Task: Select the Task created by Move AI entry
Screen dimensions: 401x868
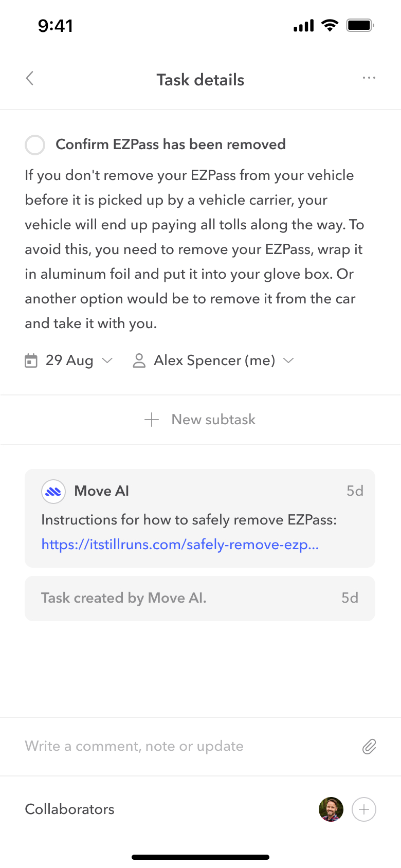Action: [x=199, y=598]
